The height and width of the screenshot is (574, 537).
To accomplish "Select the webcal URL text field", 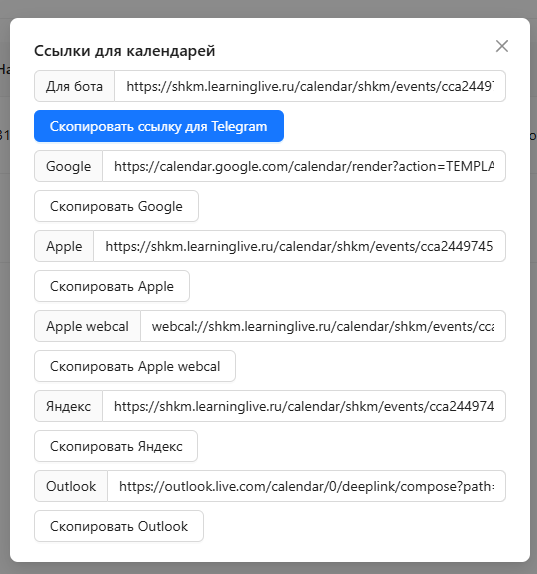I will click(x=323, y=326).
